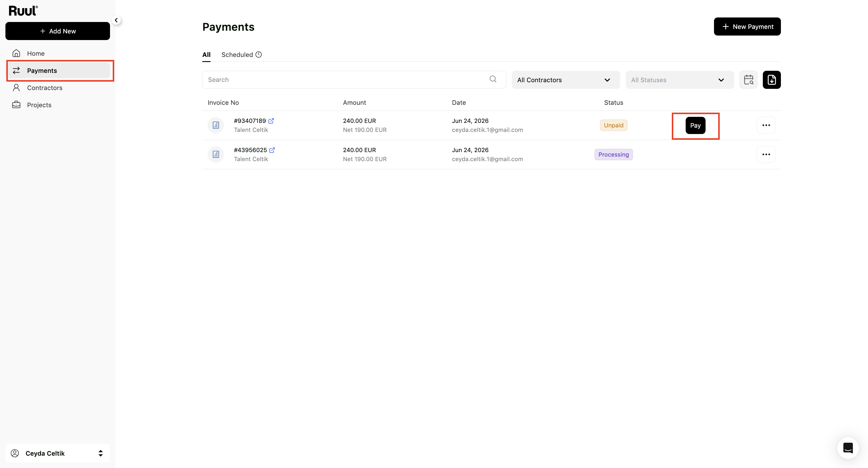Expand the All Statuses dropdown
The width and height of the screenshot is (868, 468).
(x=680, y=80)
